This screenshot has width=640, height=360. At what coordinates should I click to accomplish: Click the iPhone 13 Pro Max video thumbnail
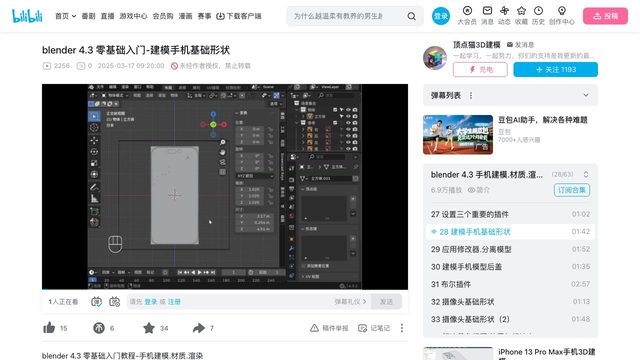point(458,353)
